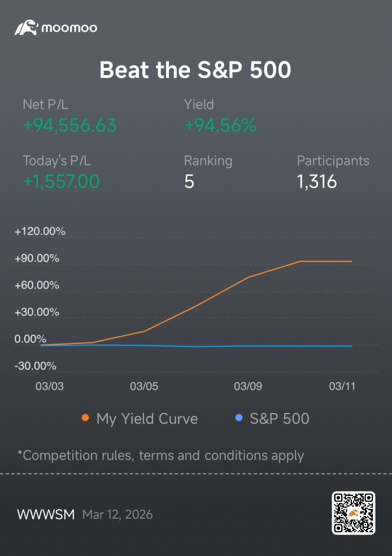Select the blue S&P 500 legend dot
The width and height of the screenshot is (392, 556).
[x=239, y=418]
